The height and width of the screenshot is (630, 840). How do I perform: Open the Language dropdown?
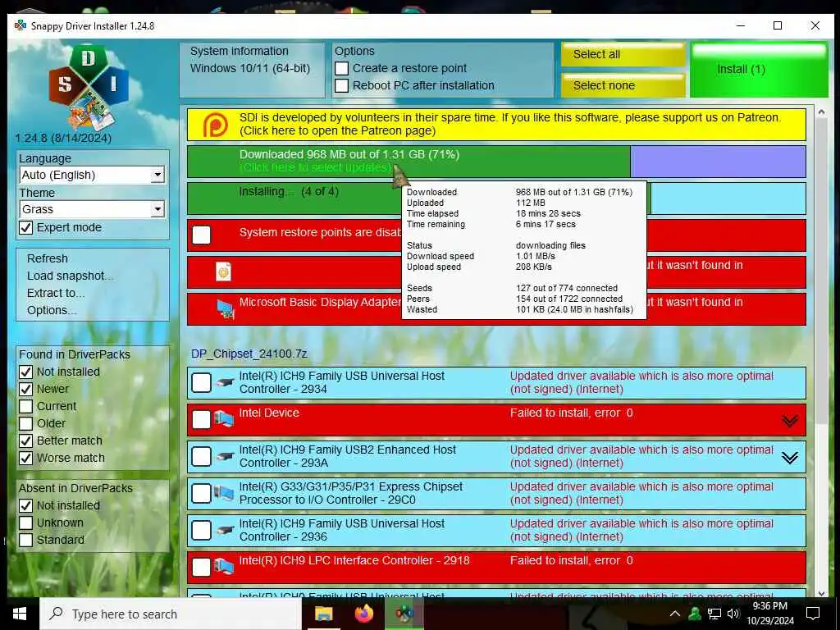coord(93,176)
